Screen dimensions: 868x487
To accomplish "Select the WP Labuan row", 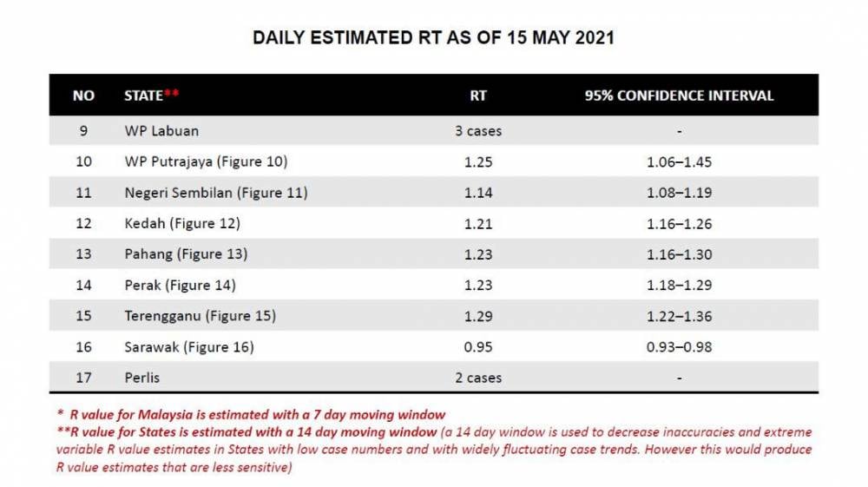I will [x=433, y=130].
